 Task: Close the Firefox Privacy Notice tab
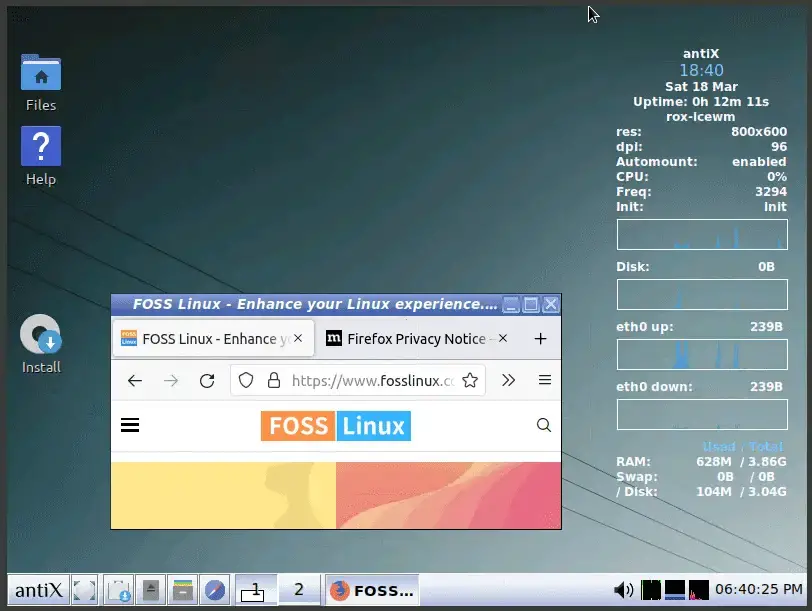click(x=503, y=338)
